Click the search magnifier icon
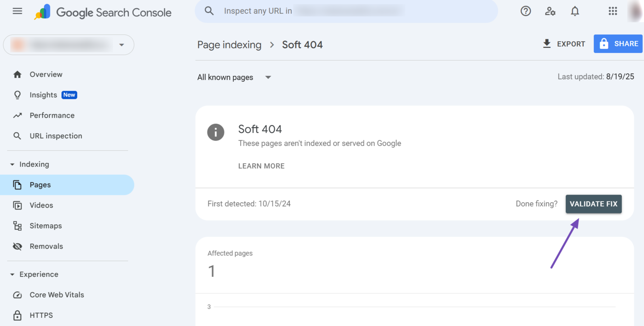The image size is (644, 326). [x=209, y=11]
